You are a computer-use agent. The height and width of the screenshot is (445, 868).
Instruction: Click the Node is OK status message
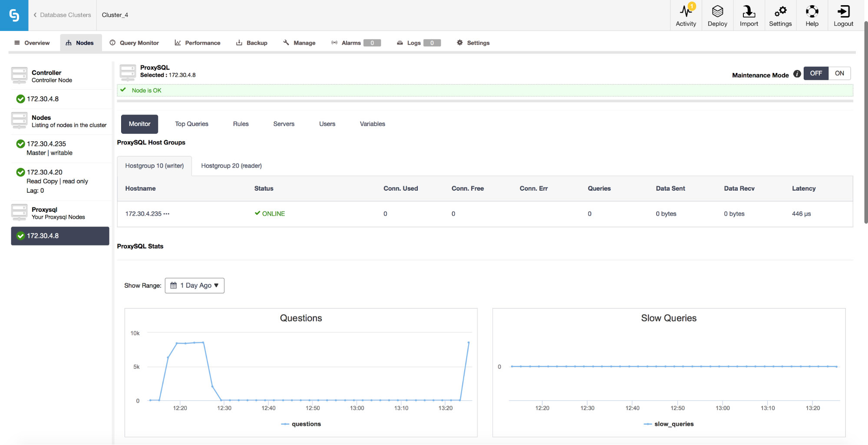tap(146, 90)
